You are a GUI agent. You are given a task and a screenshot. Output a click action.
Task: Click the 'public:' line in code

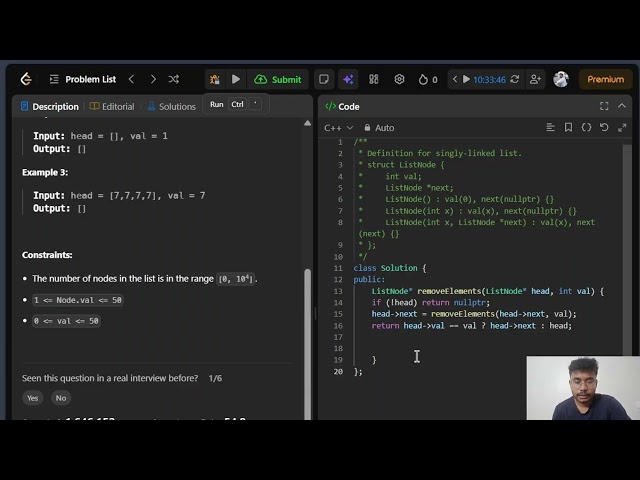[369, 280]
